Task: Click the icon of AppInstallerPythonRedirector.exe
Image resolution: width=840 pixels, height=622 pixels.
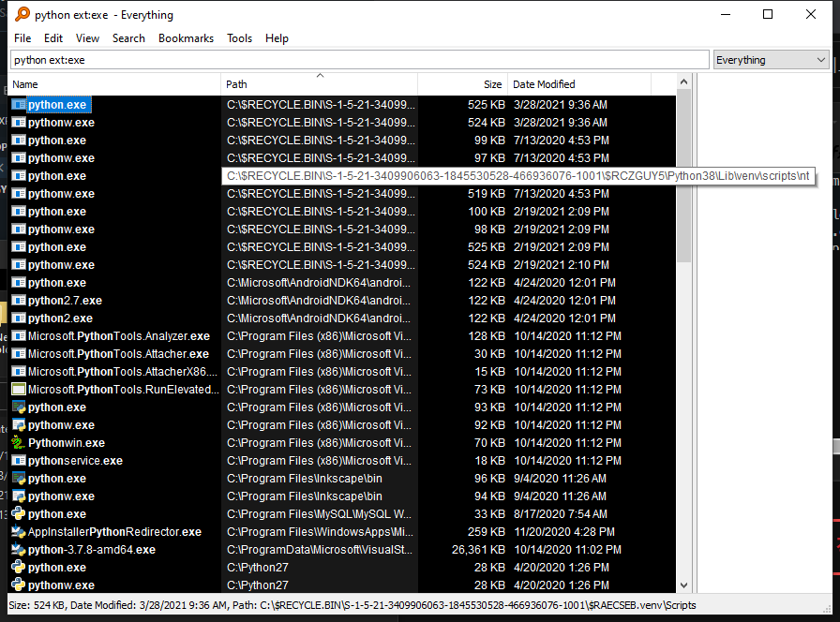Action: click(x=18, y=531)
